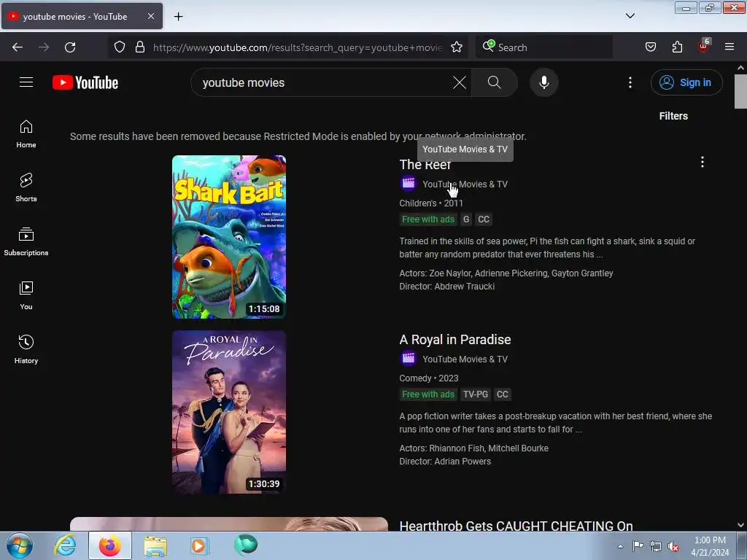Click 'Comedy • 2023' text
This screenshot has width=747, height=560.
click(x=429, y=378)
